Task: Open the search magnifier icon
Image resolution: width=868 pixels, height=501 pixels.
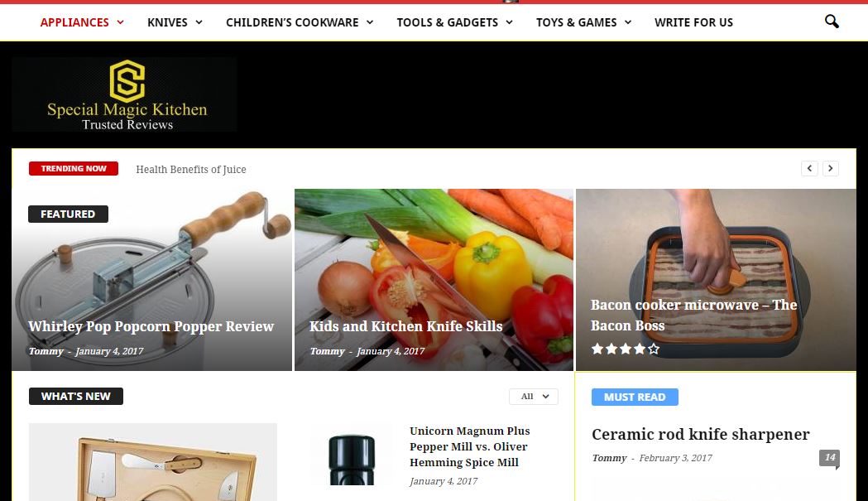Action: [832, 22]
